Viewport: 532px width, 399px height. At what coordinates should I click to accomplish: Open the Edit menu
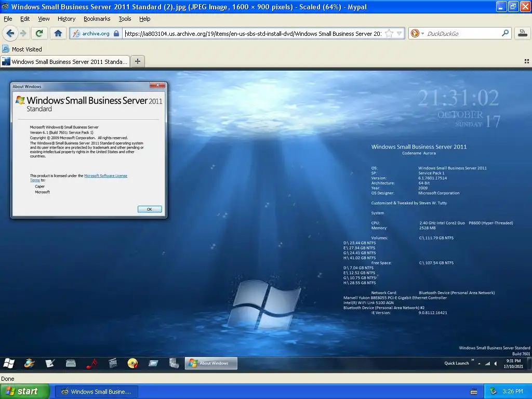point(25,19)
